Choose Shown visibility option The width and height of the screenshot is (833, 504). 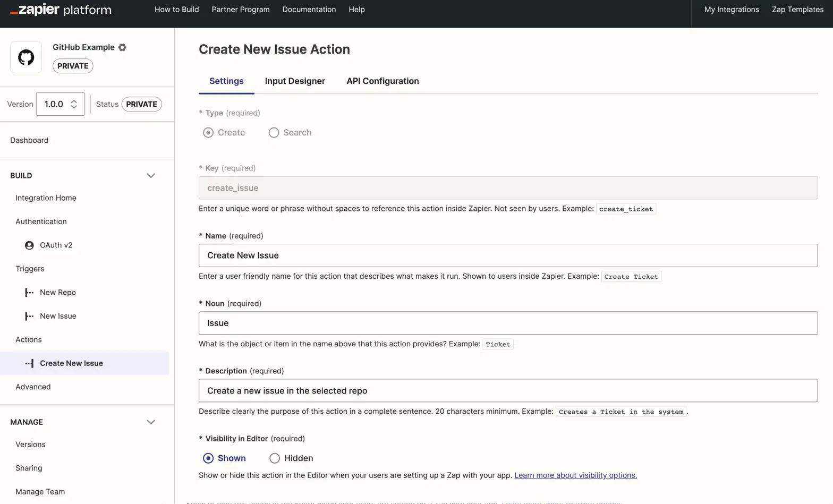click(x=208, y=458)
